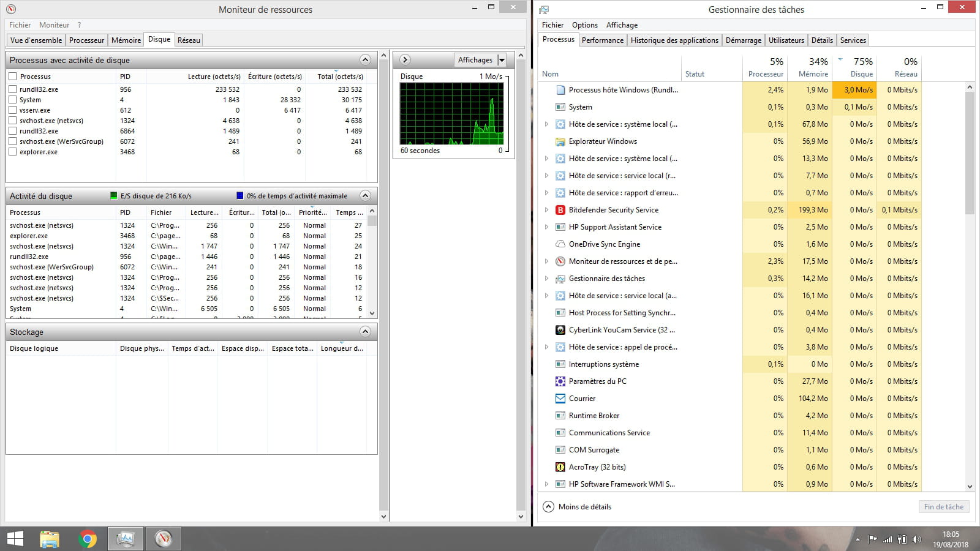The height and width of the screenshot is (551, 980).
Task: Sort processes by the Disque column header
Action: (861, 67)
